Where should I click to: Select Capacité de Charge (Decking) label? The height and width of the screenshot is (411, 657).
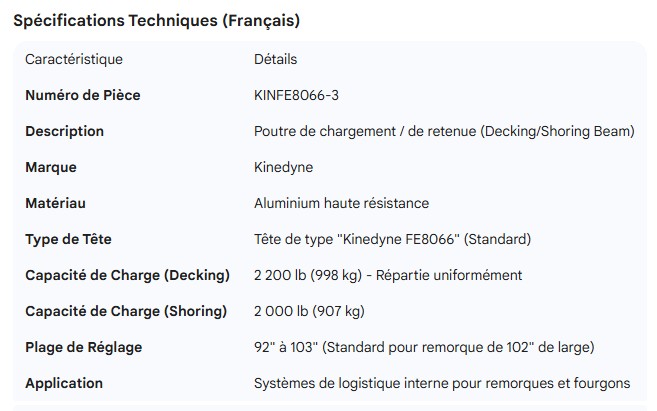127,275
